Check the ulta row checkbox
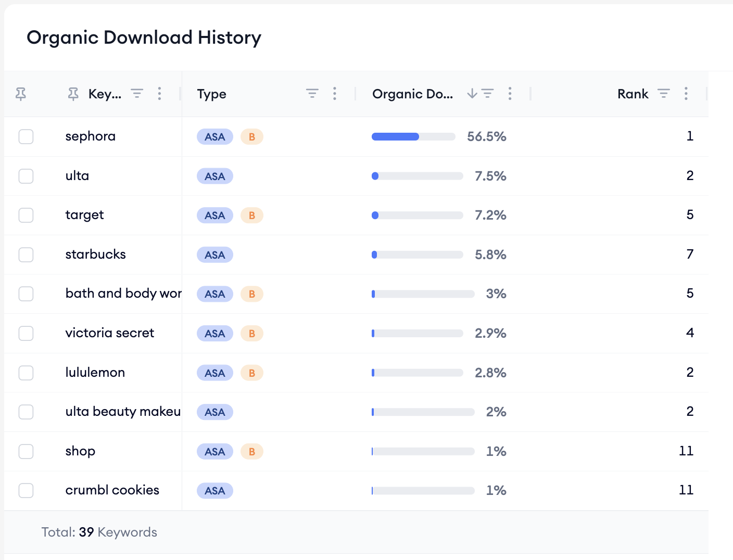This screenshot has width=733, height=560. [x=26, y=176]
